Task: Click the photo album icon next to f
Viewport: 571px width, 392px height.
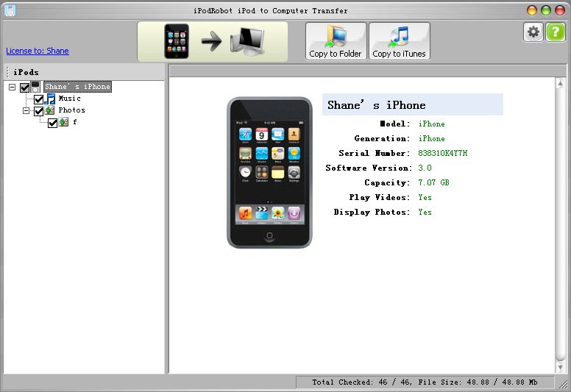Action: coord(63,122)
